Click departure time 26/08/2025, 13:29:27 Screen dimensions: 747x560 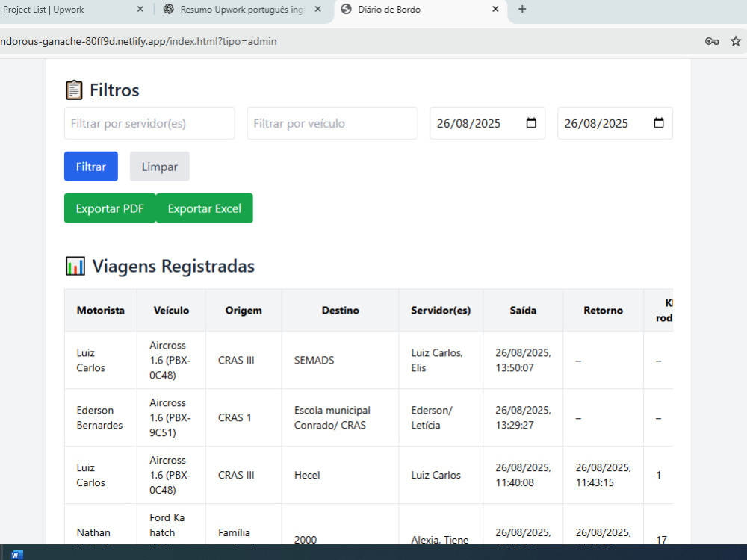(x=523, y=417)
